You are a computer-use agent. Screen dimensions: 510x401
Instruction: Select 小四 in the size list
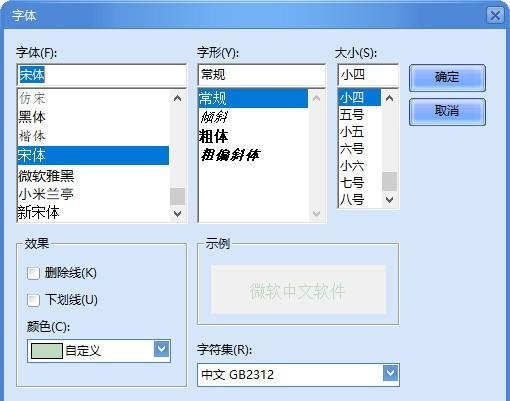coord(360,98)
